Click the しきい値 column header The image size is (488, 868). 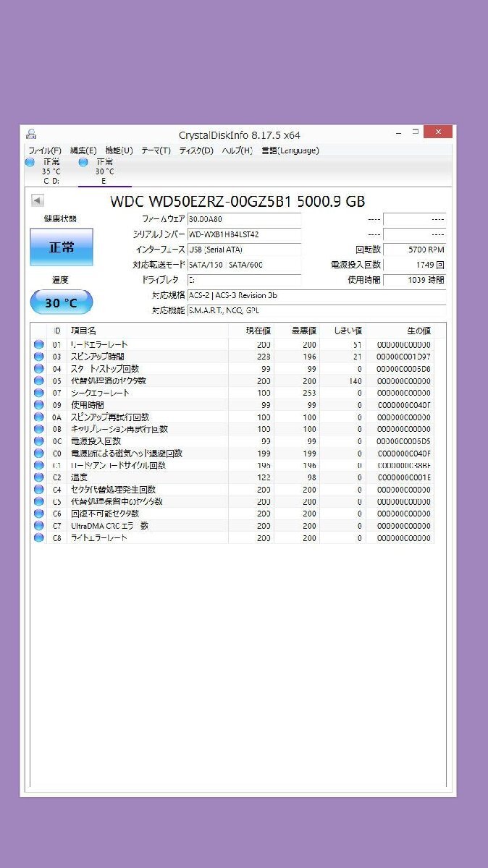pos(342,331)
